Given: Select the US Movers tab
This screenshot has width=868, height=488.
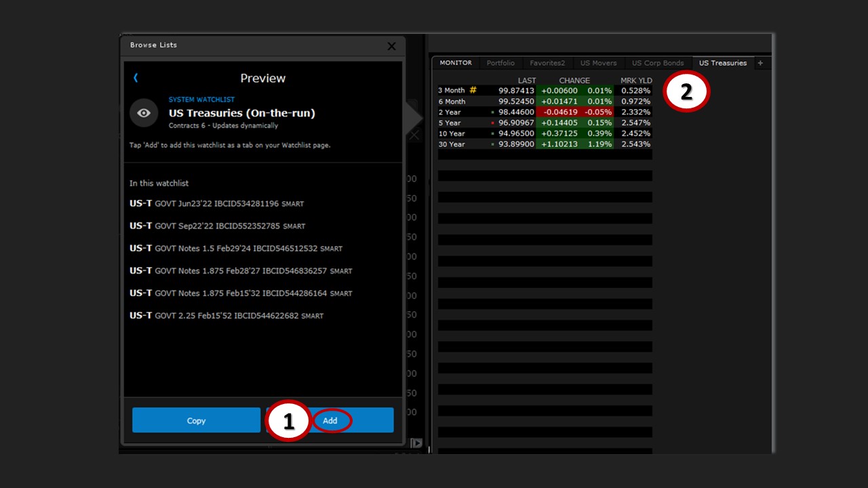Looking at the screenshot, I should point(598,63).
